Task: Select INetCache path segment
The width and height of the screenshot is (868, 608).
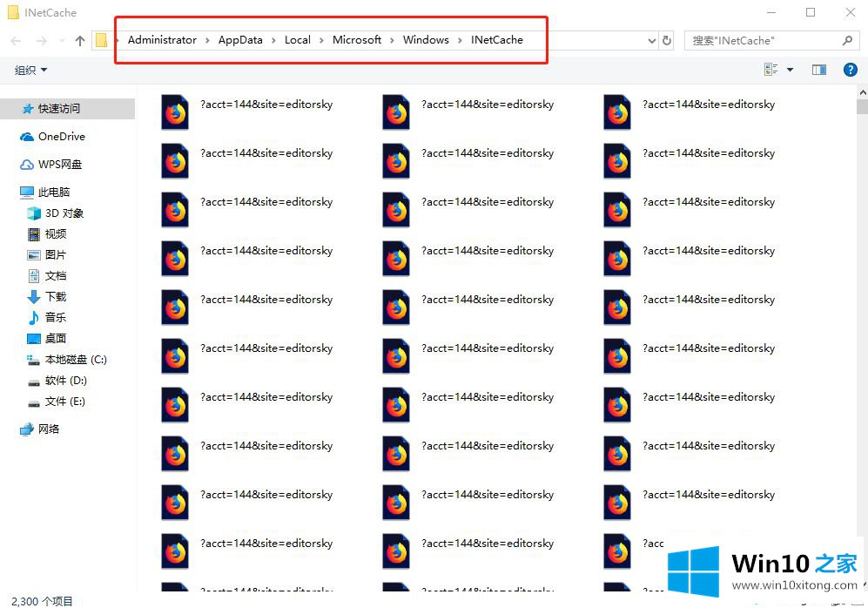Action: (496, 40)
